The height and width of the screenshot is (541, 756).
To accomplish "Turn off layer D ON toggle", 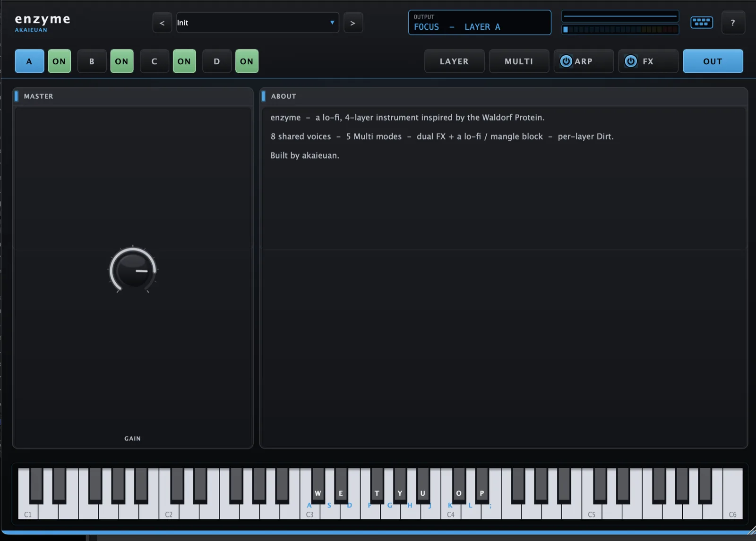I will 247,61.
